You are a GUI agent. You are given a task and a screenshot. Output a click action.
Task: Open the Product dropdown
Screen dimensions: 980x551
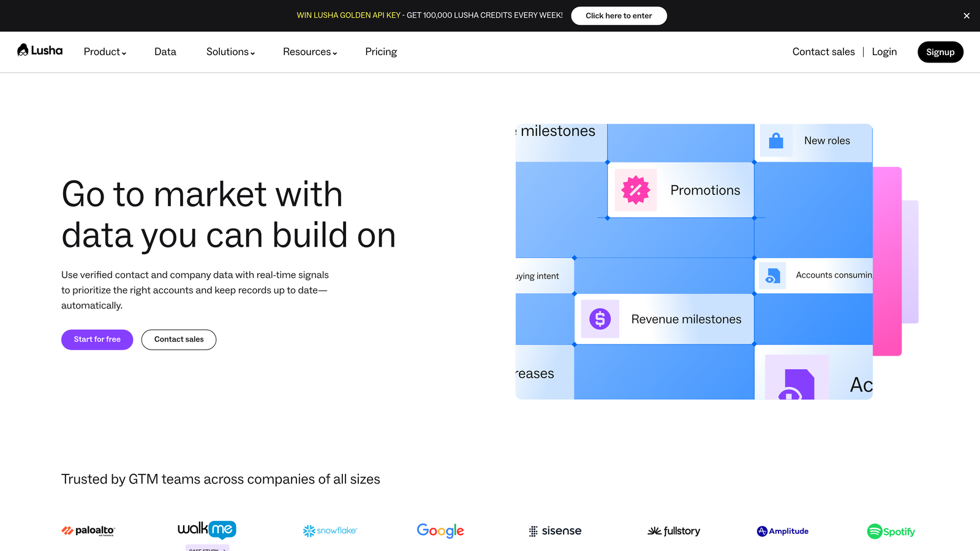[x=104, y=52]
